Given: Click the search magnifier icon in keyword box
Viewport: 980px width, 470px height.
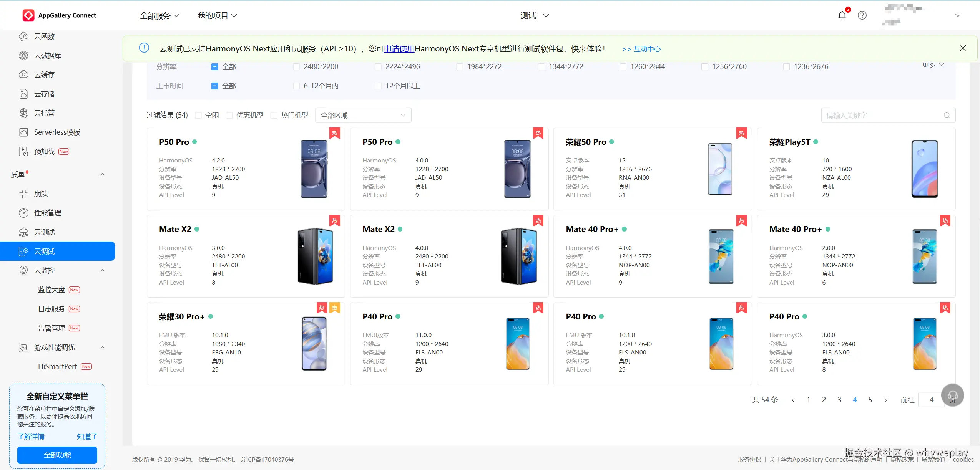Looking at the screenshot, I should tap(947, 115).
